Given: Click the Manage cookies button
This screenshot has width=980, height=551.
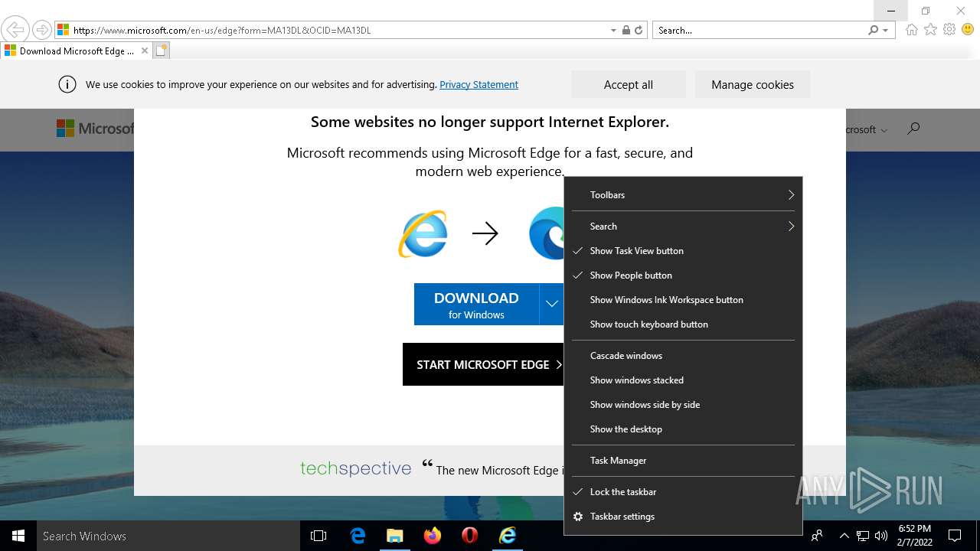Looking at the screenshot, I should [753, 84].
